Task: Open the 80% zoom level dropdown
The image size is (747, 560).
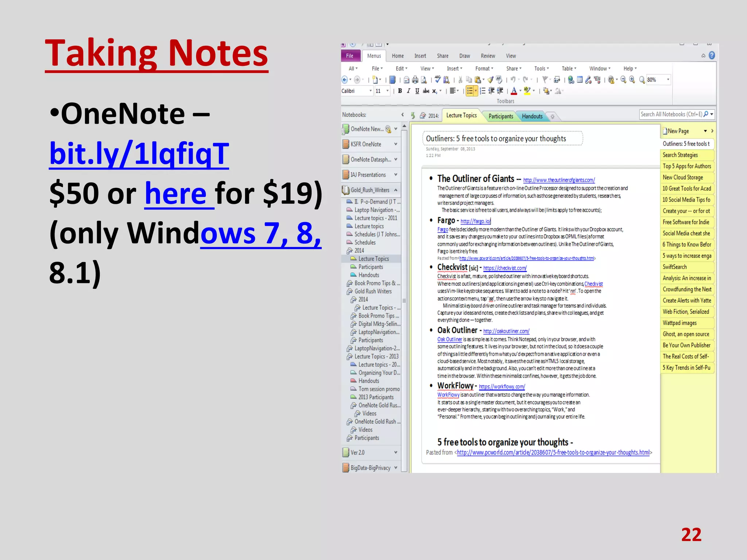Action: [668, 79]
